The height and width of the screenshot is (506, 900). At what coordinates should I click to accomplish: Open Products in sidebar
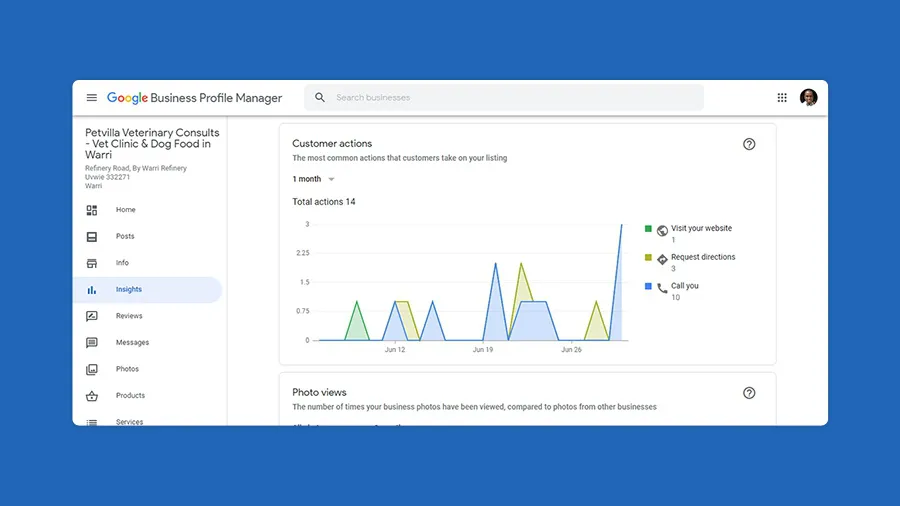[x=148, y=395]
